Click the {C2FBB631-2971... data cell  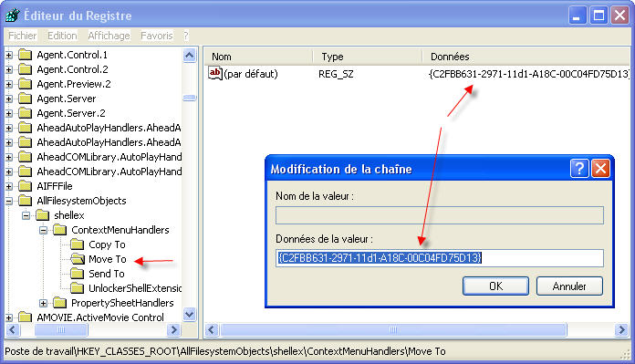(529, 74)
